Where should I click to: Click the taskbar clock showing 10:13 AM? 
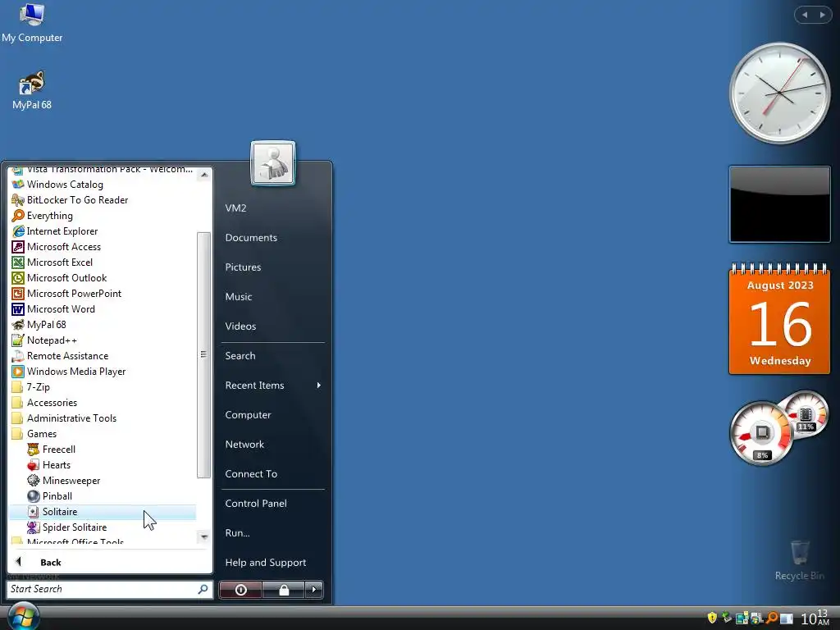click(x=815, y=618)
